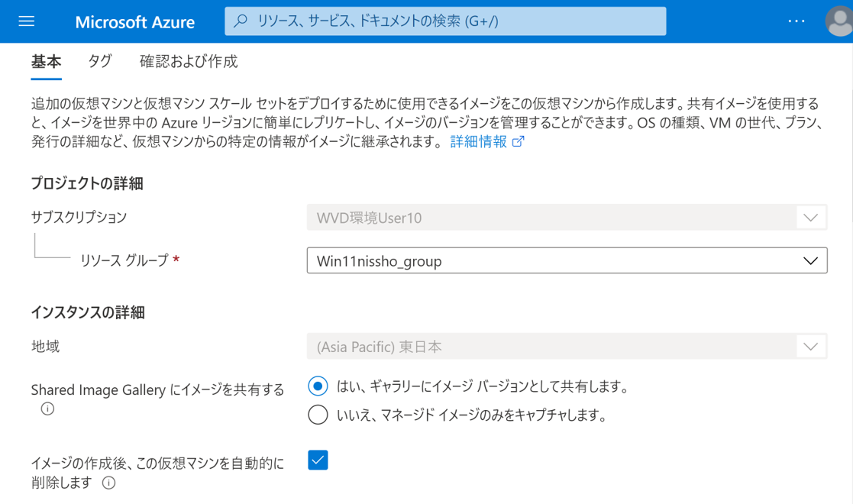Click info icon for Shared Image Gallery

tap(48, 409)
